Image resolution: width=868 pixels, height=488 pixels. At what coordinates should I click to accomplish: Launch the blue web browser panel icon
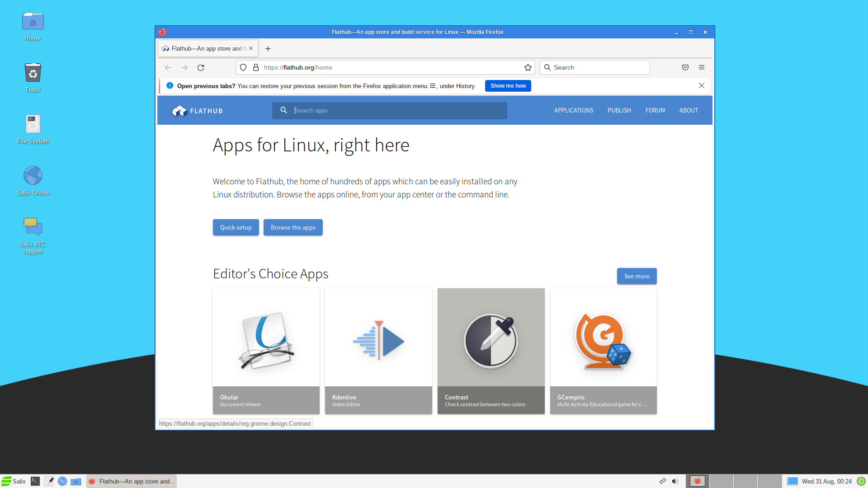62,481
